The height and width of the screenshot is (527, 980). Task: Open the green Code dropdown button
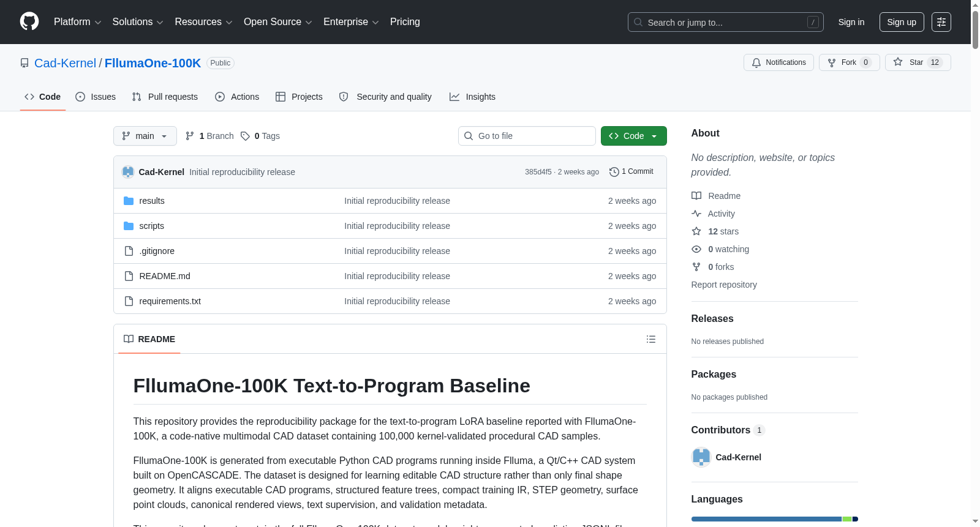(x=634, y=136)
